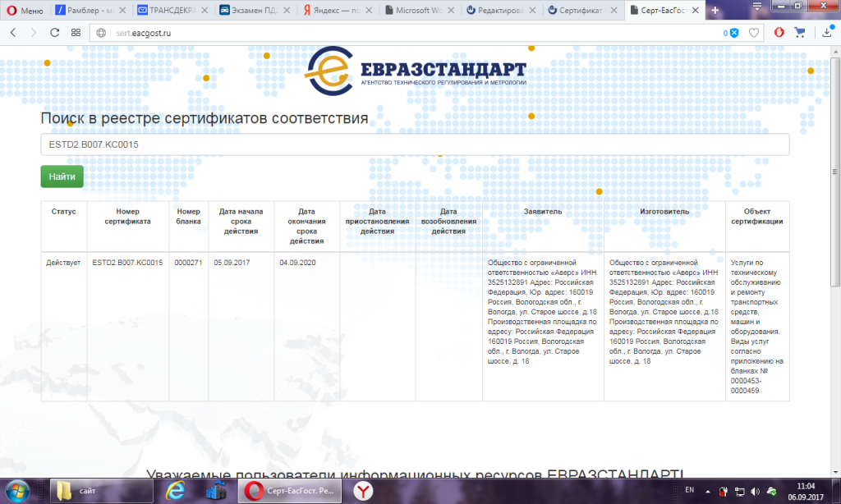Viewport: 841px width, 504px height.
Task: Open the blue castle app in taskbar
Action: click(x=216, y=491)
